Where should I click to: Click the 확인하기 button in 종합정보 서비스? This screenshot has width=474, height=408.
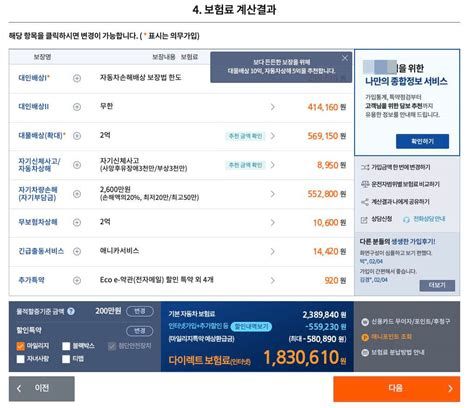pyautogui.click(x=422, y=142)
